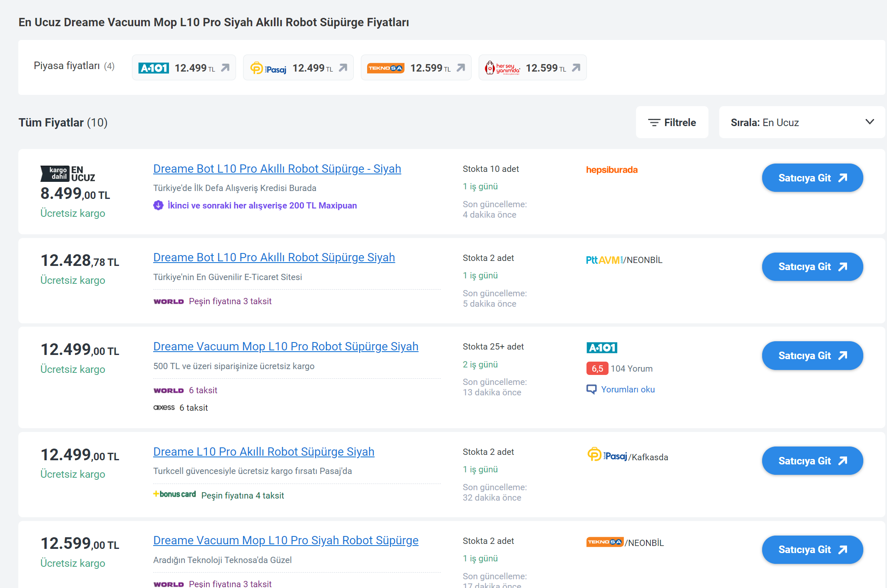Open the 12.428,78 TL Dreame Bot L10 Pro Siyah link
The height and width of the screenshot is (588, 887).
pyautogui.click(x=274, y=257)
